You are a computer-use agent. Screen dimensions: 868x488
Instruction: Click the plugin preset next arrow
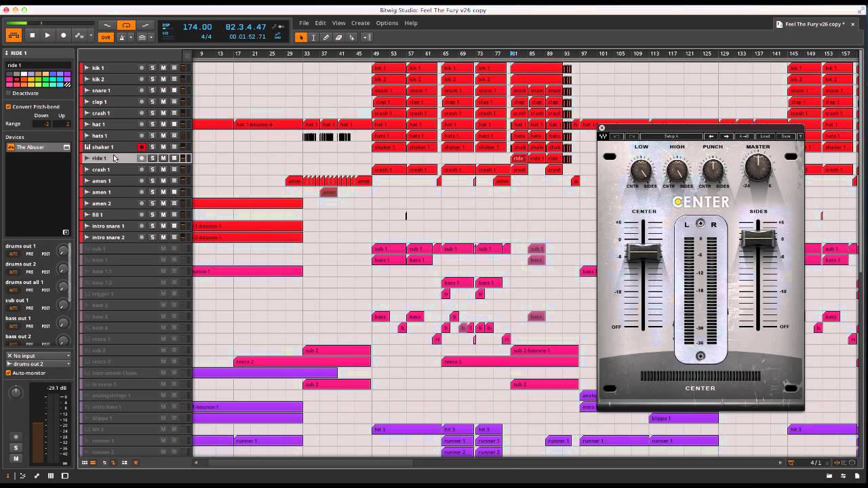(x=726, y=136)
